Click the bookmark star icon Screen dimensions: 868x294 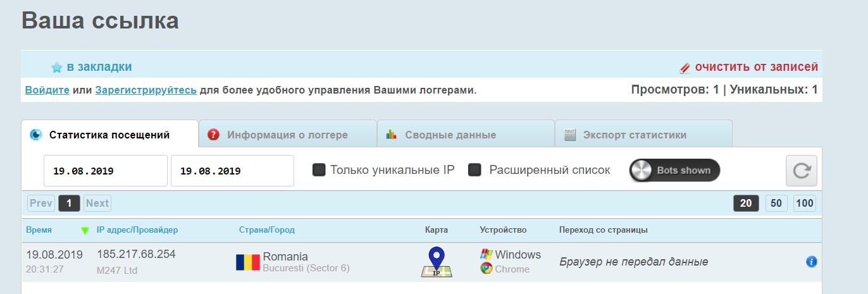(57, 67)
